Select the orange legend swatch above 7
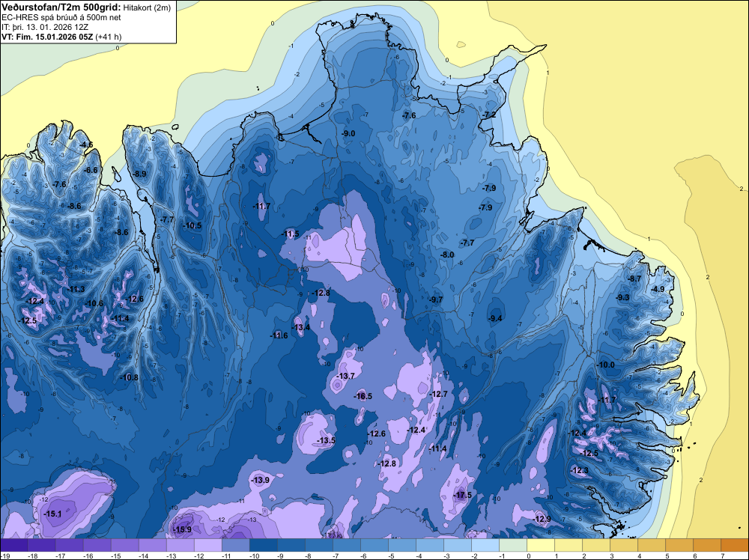Screen dimensions: 749x560 [x=735, y=545]
